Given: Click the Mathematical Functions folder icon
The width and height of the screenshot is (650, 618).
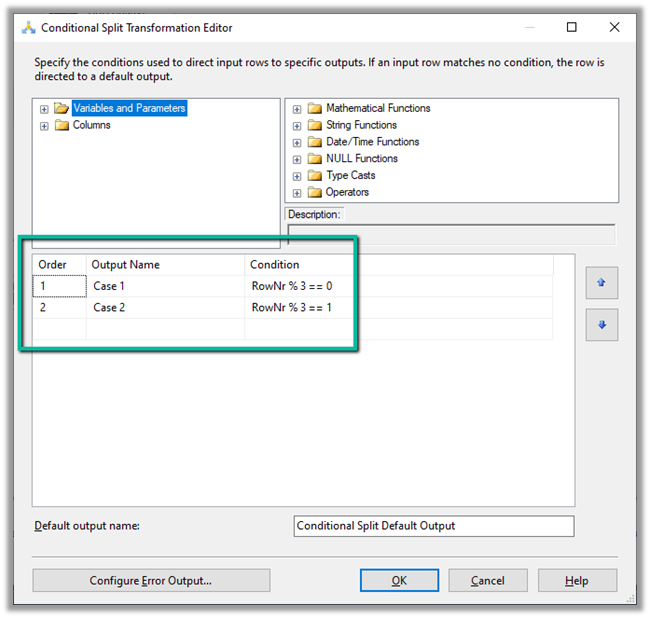Looking at the screenshot, I should [x=315, y=108].
